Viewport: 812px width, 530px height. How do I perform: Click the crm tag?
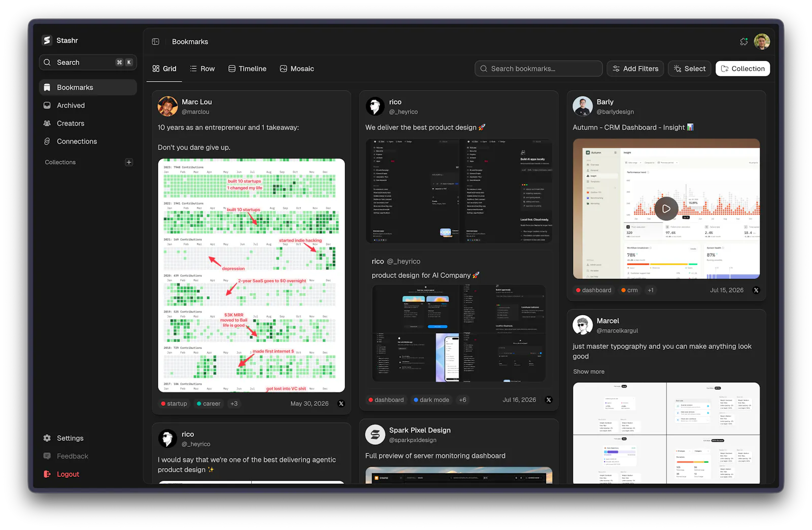(630, 290)
